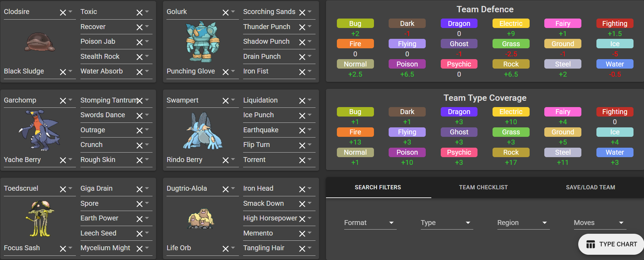Remove the Recover move
644x260 pixels.
[x=140, y=27]
